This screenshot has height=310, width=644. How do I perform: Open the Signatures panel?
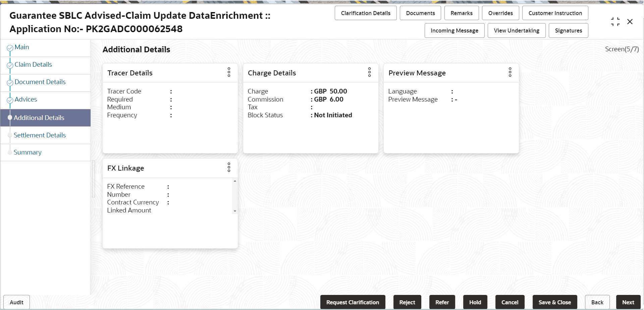[x=569, y=30]
